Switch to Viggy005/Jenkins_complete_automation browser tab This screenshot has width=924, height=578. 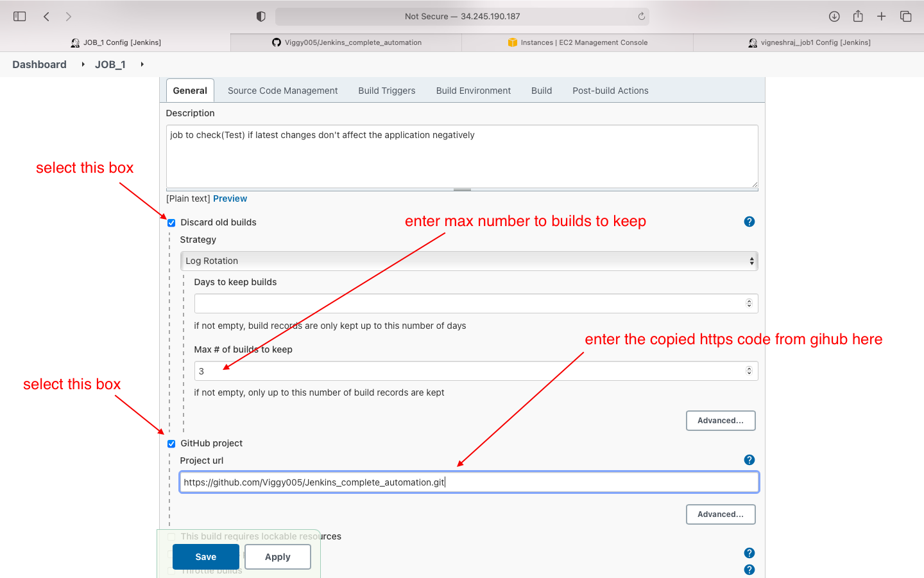[x=346, y=42]
